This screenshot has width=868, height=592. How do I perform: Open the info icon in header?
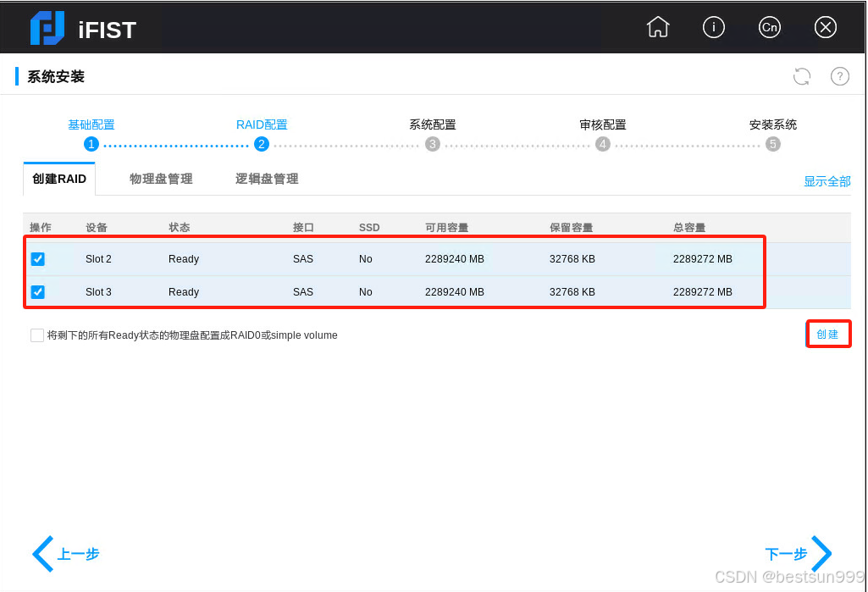pyautogui.click(x=714, y=27)
